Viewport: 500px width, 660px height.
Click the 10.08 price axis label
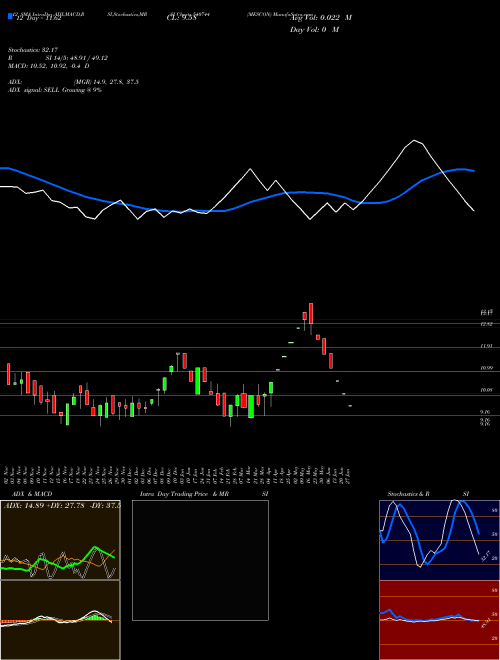[x=487, y=390]
